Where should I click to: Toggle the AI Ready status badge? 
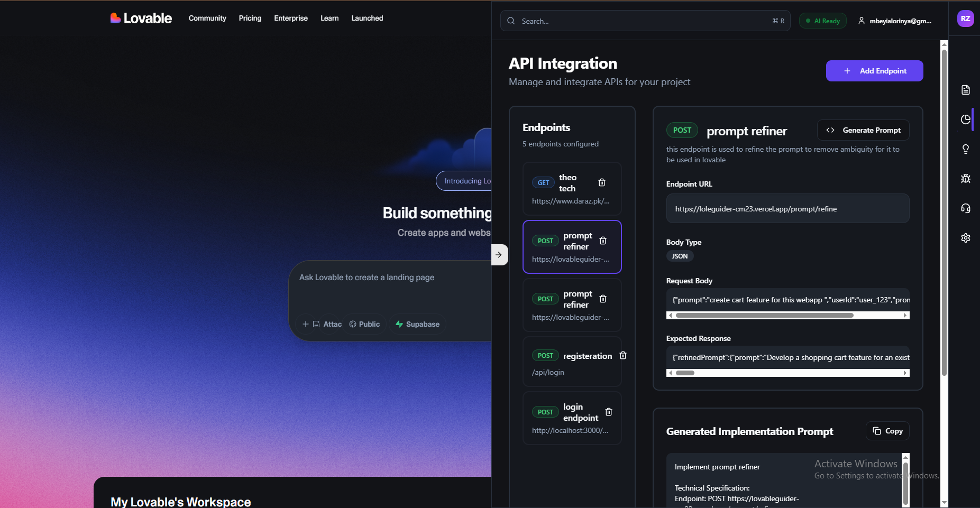point(822,21)
